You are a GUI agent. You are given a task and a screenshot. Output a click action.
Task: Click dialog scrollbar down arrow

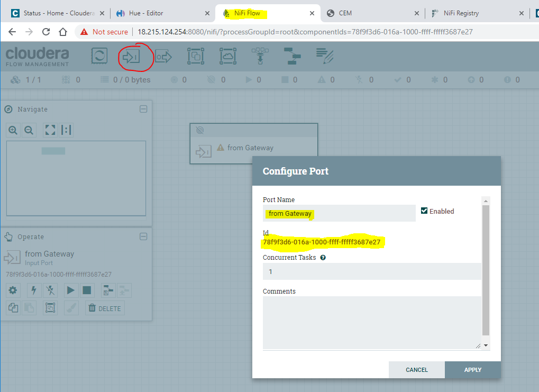486,345
